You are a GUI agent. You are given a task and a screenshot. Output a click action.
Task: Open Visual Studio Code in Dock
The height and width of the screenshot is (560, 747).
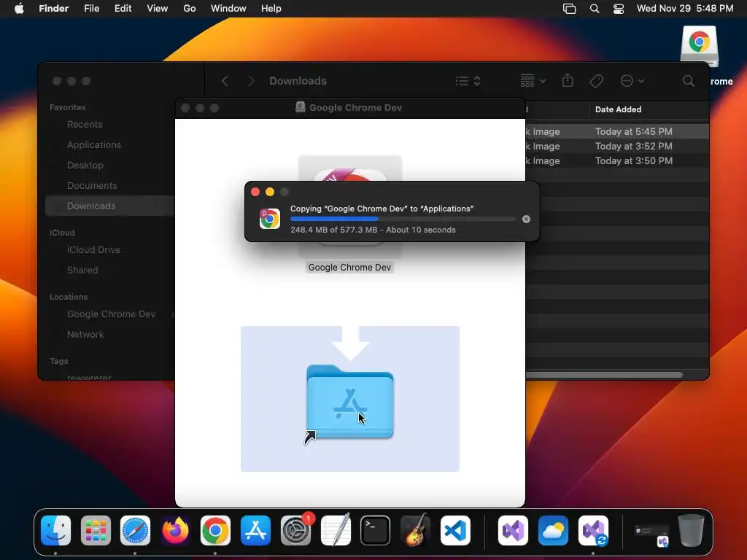tap(455, 531)
